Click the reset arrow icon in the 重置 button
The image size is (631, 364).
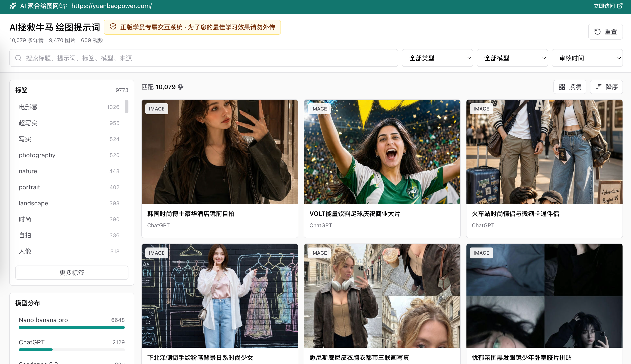(597, 31)
